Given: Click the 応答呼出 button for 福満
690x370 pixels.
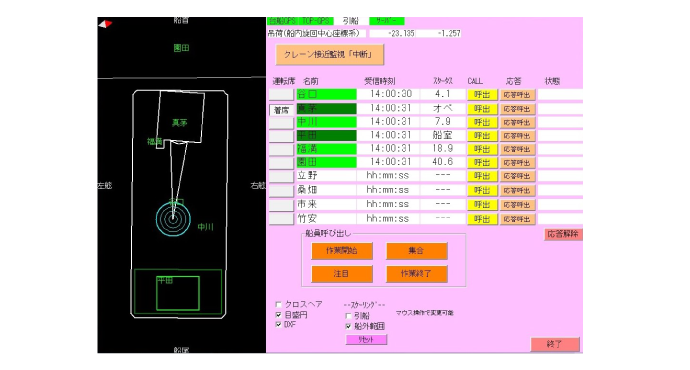Looking at the screenshot, I should 518,149.
